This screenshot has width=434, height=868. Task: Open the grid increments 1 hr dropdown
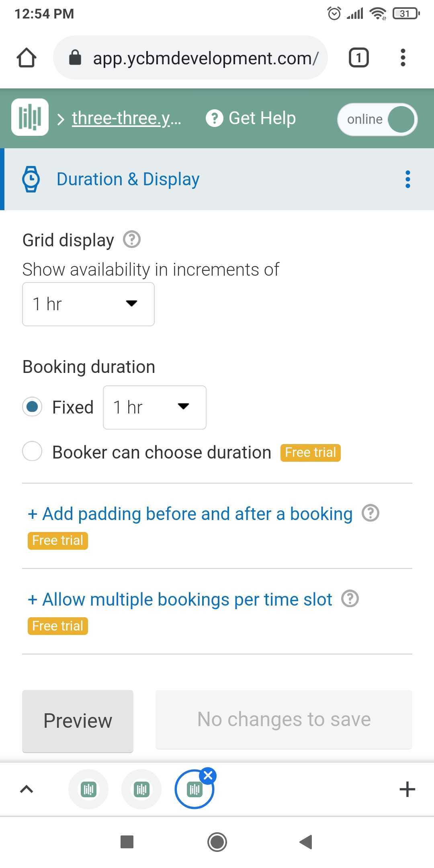pos(88,304)
